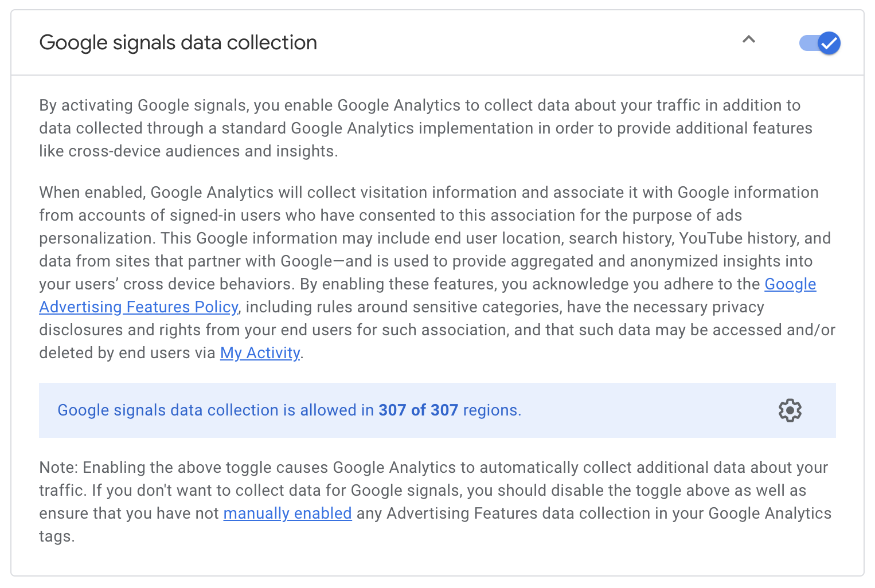The height and width of the screenshot is (588, 875).
Task: Click the word "regions." in the blue banner
Action: coord(492,410)
